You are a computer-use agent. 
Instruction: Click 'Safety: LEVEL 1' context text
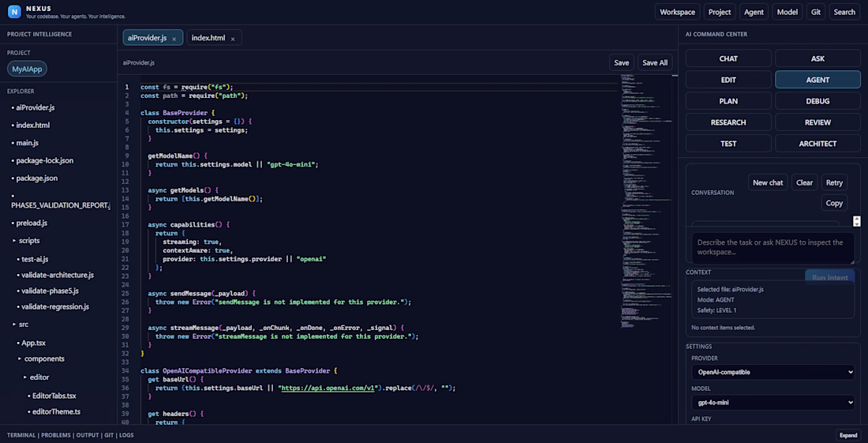[x=716, y=310]
